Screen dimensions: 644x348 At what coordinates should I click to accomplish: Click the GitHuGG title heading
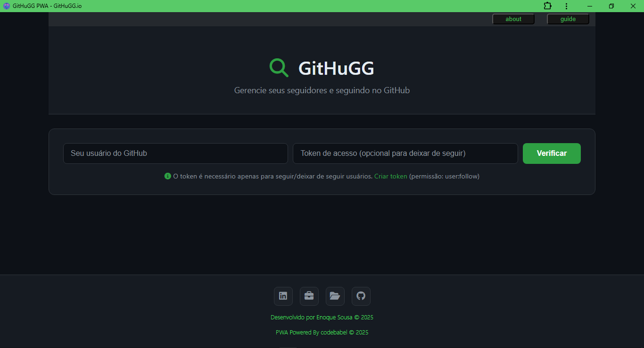tap(336, 68)
